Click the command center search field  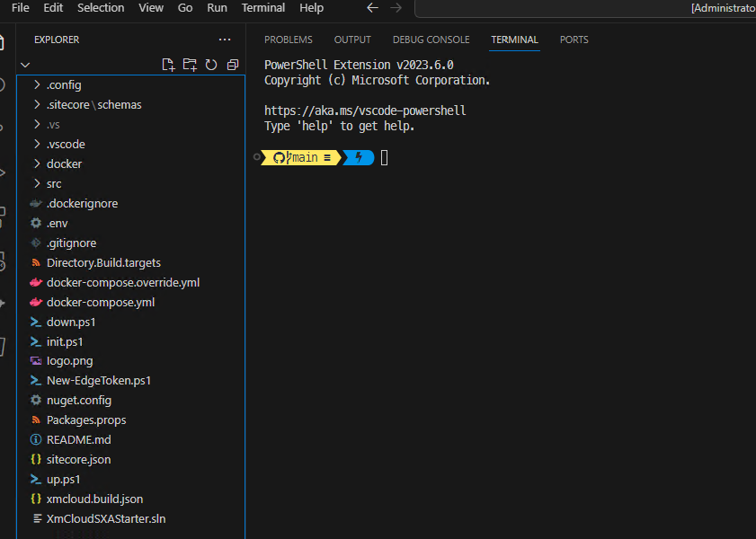tap(585, 8)
